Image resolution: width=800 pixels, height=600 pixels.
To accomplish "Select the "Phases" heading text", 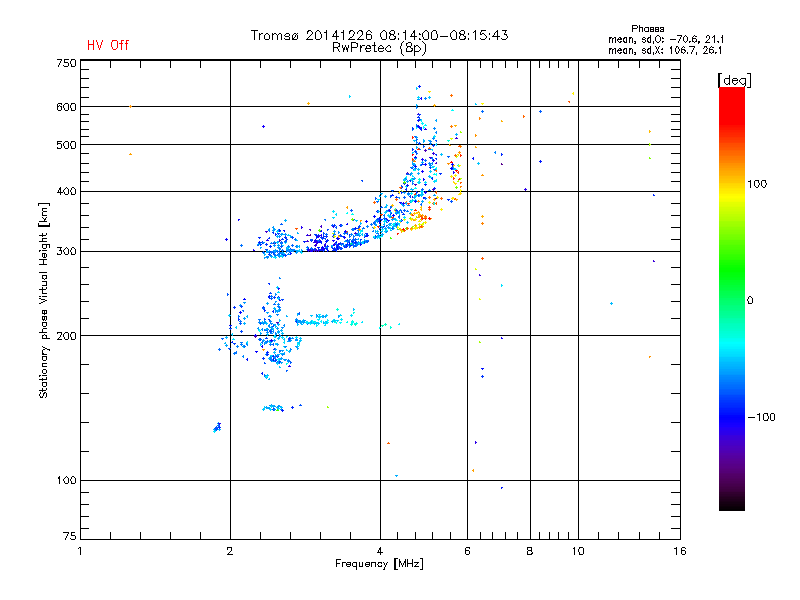I will click(x=647, y=29).
